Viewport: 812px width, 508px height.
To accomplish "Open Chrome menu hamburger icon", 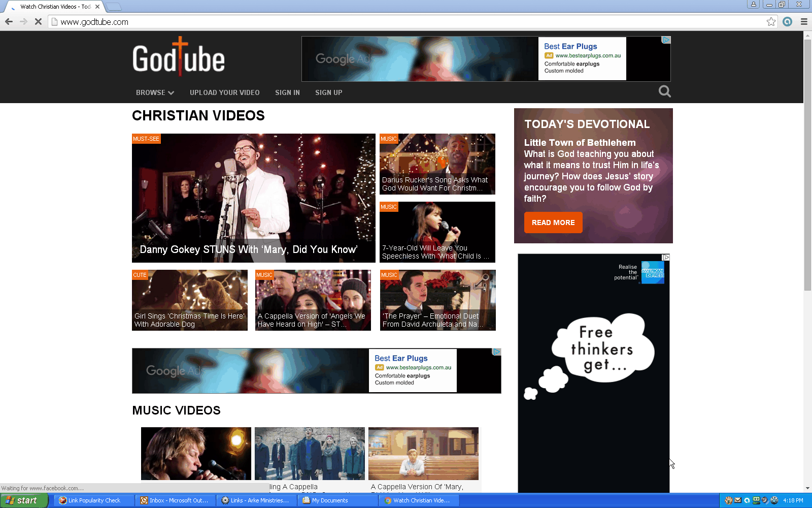I will pyautogui.click(x=804, y=21).
